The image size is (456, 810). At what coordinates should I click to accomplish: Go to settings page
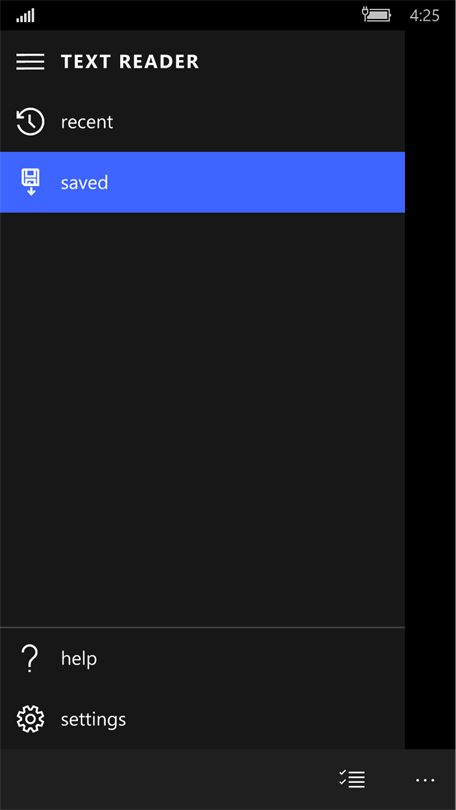202,719
